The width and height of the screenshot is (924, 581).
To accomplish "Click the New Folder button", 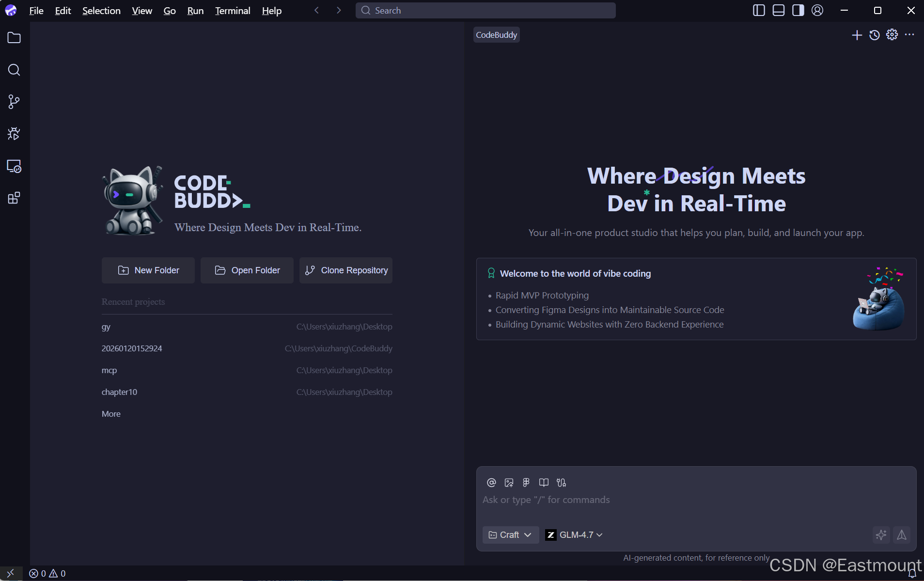I will pos(148,270).
